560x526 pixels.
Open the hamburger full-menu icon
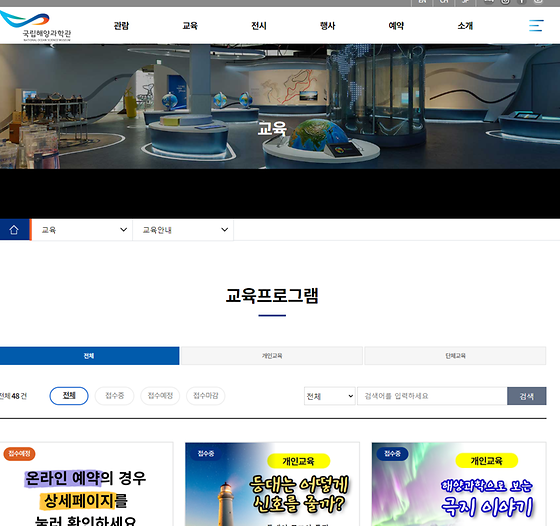[536, 26]
